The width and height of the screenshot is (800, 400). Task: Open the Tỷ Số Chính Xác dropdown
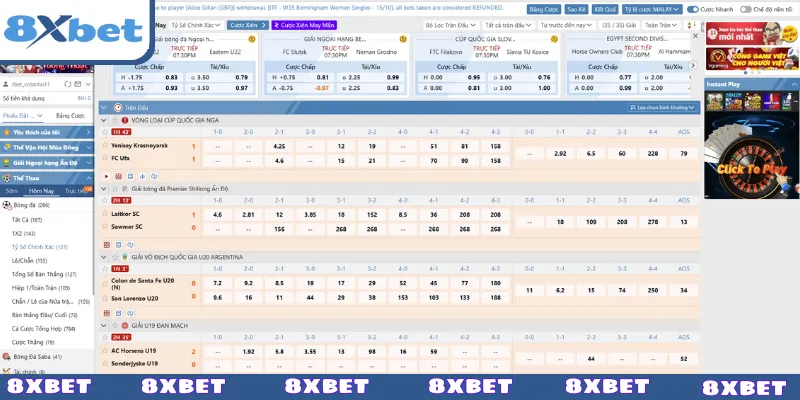(196, 25)
